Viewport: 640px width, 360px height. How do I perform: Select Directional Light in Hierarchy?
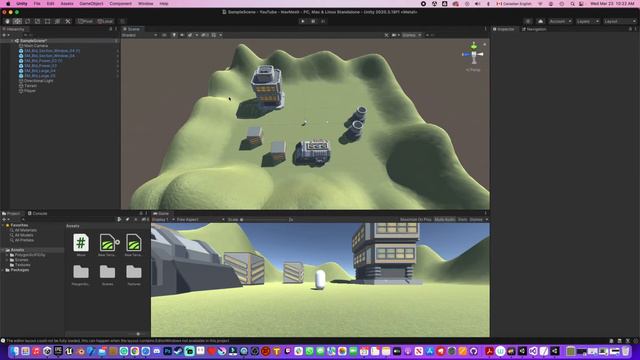[x=36, y=81]
